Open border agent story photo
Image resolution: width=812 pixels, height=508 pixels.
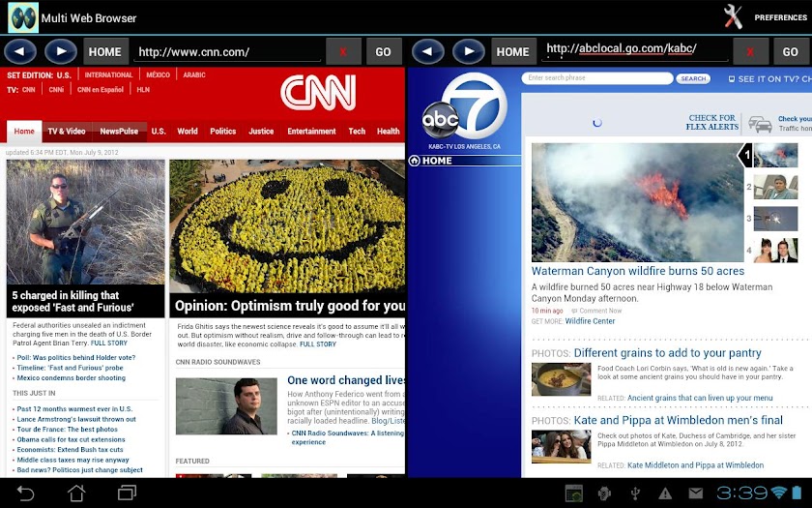85,222
